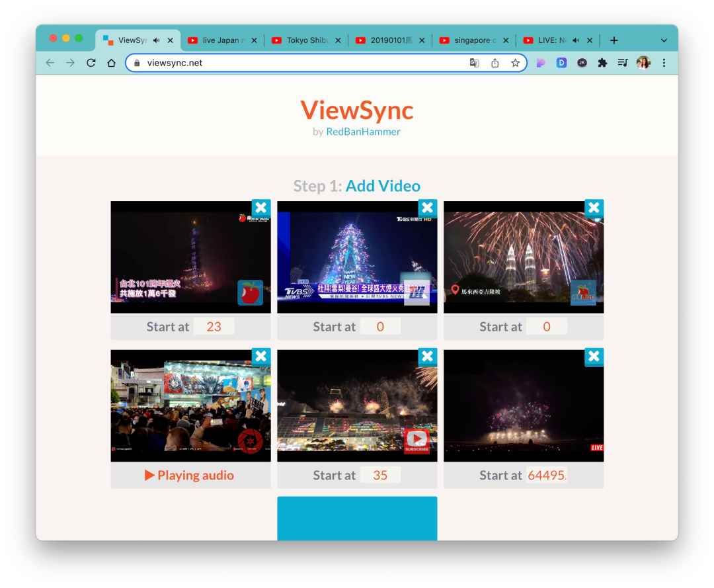Click the Add Video link
Image resolution: width=714 pixels, height=588 pixels.
[383, 186]
